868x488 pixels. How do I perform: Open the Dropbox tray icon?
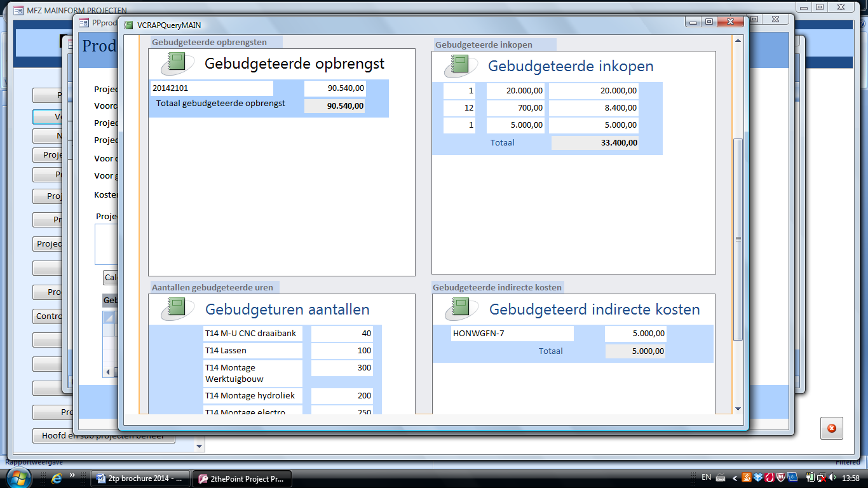[x=758, y=477]
